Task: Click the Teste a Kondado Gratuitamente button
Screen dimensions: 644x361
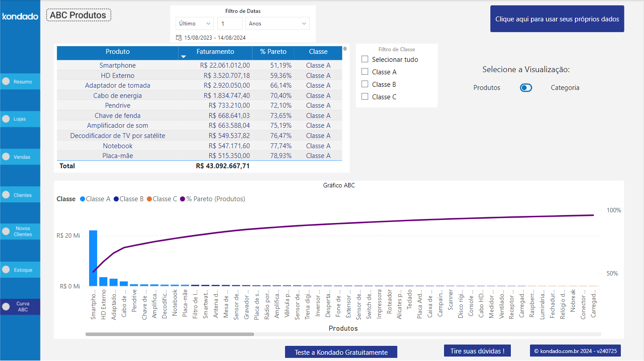Action: [341, 352]
